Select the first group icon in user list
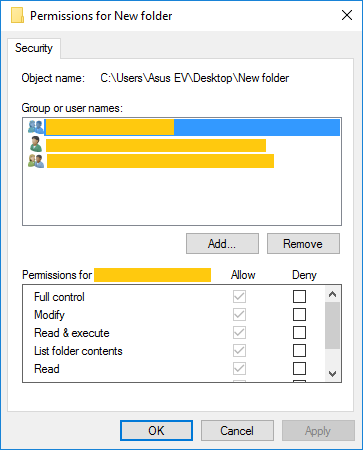This screenshot has width=363, height=450. pyautogui.click(x=36, y=127)
